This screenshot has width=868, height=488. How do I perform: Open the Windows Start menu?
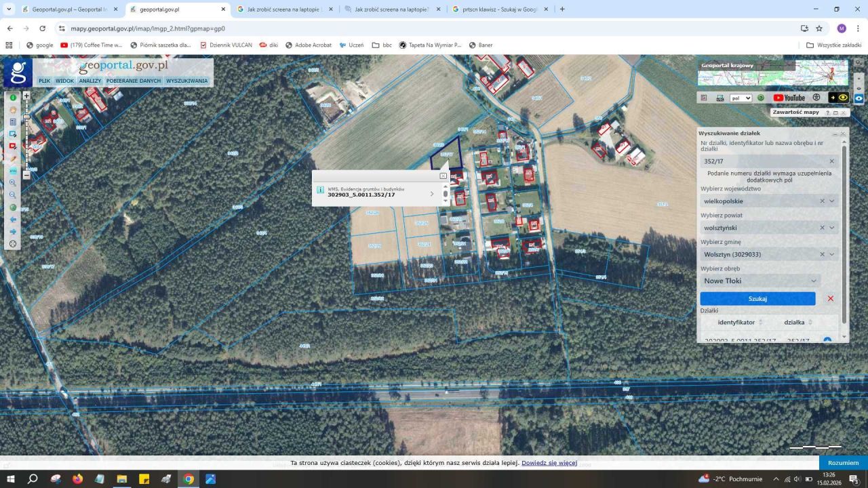tap(11, 479)
